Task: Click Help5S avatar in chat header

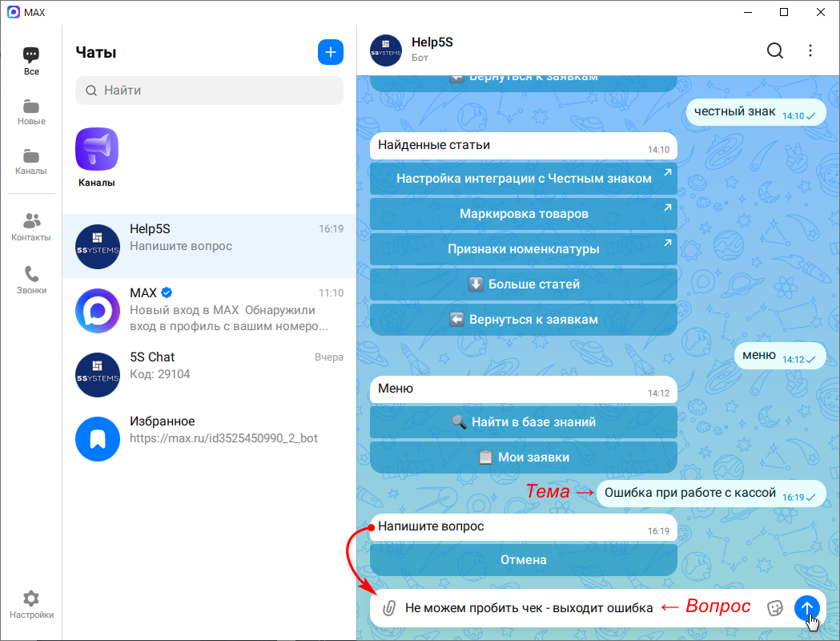Action: (x=386, y=50)
